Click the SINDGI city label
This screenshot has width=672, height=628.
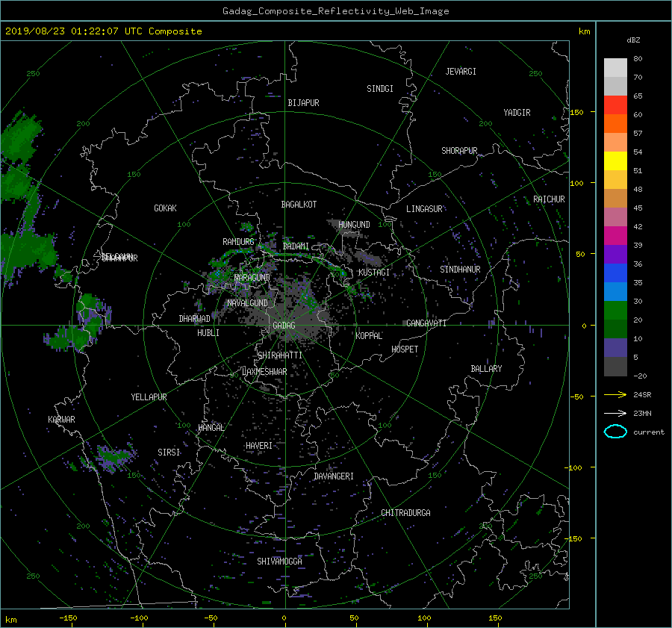pyautogui.click(x=380, y=89)
